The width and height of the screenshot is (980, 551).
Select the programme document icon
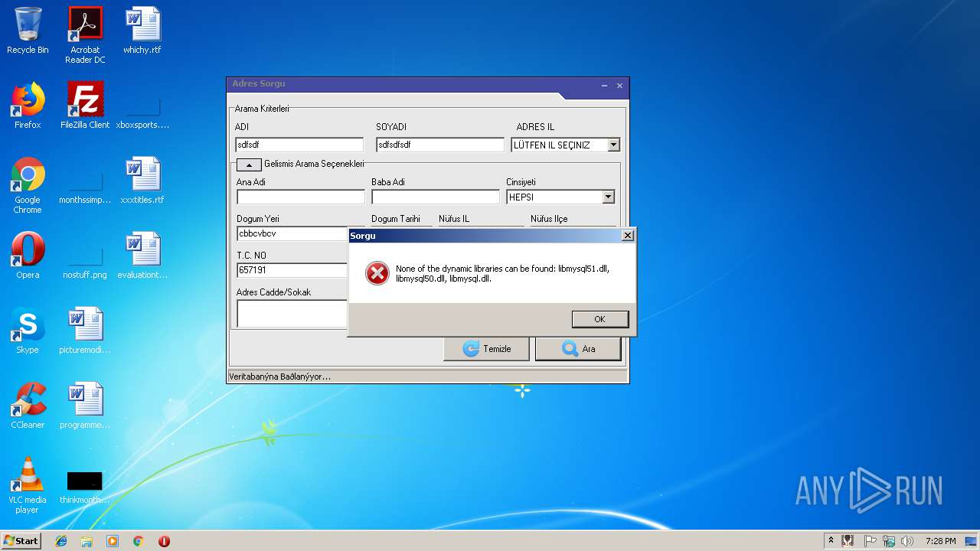[85, 406]
